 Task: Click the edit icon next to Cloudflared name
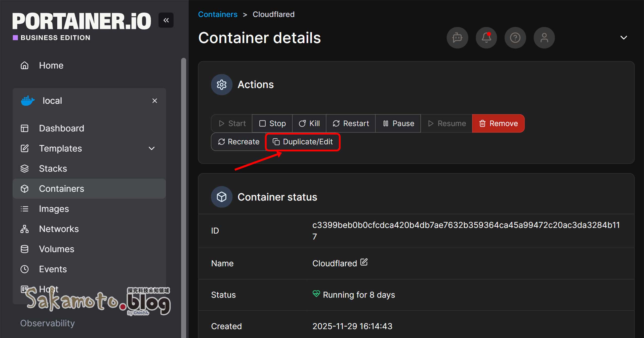click(x=364, y=262)
